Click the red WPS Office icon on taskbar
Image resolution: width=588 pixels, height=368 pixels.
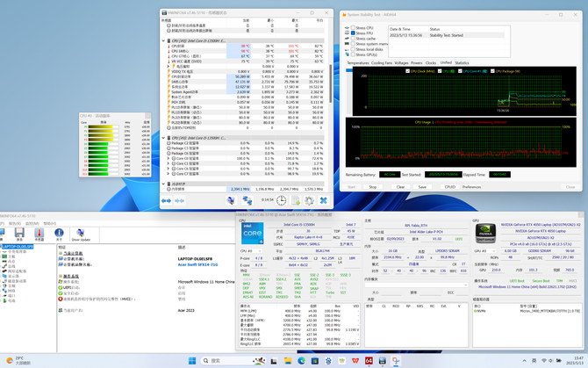pos(355,361)
